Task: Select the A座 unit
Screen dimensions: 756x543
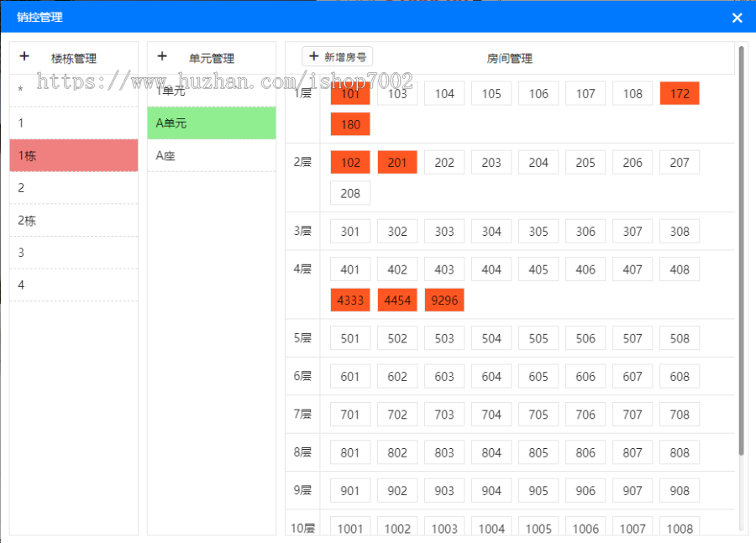Action: 212,155
